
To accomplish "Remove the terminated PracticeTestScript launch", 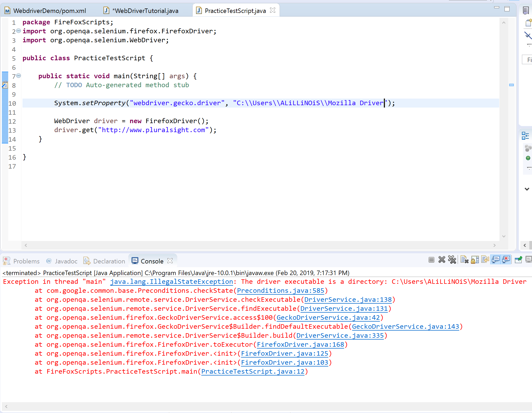I will pyautogui.click(x=442, y=259).
